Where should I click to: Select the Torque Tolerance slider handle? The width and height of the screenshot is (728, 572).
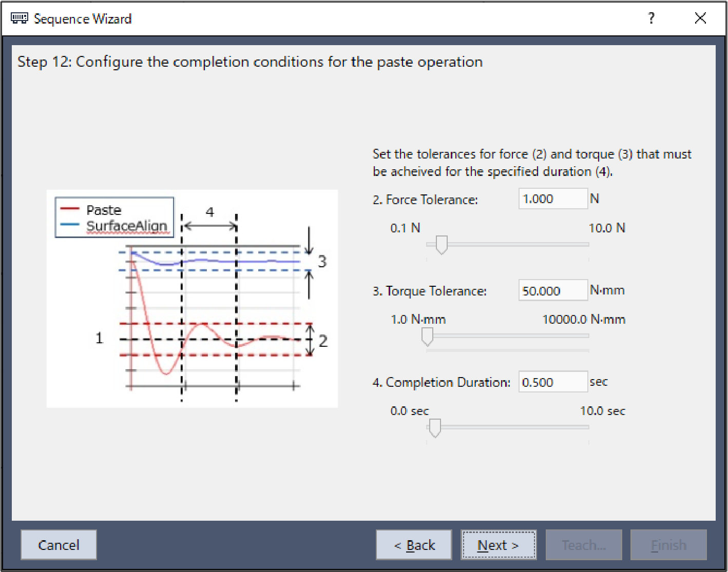[427, 337]
